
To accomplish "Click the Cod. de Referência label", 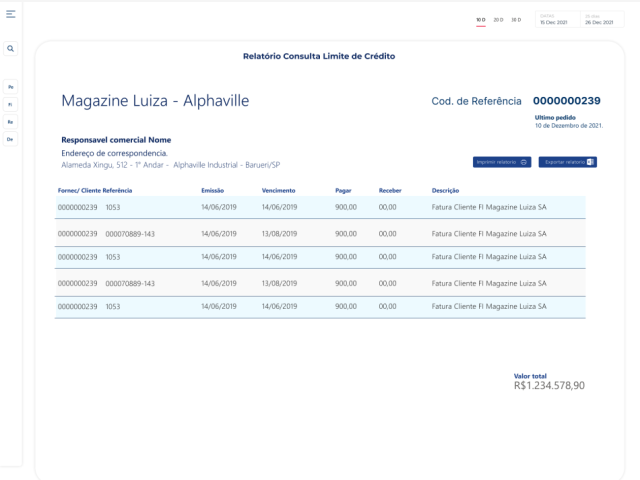I will click(x=476, y=101).
